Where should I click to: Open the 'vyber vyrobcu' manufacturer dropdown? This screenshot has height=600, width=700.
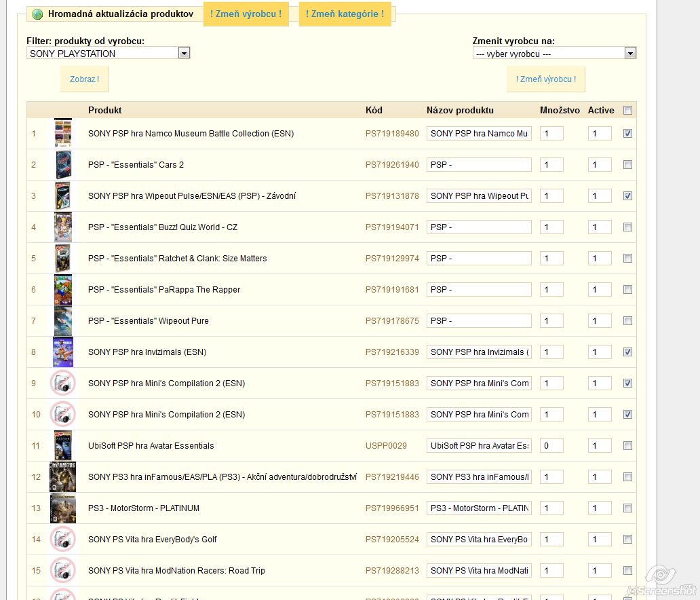tap(554, 53)
